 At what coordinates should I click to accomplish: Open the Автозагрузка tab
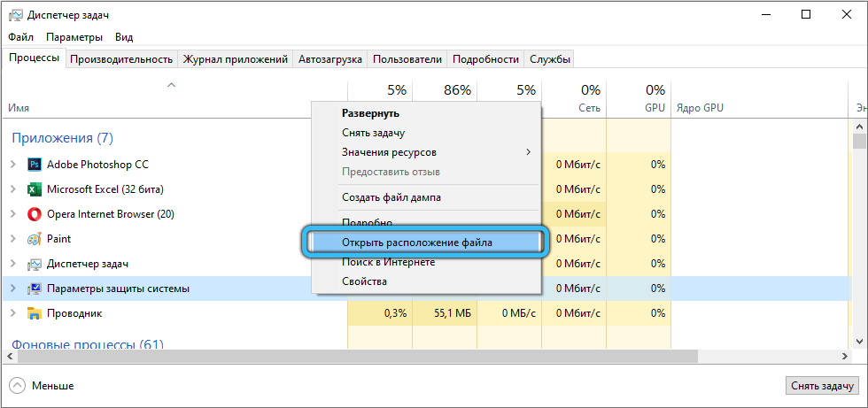[330, 59]
